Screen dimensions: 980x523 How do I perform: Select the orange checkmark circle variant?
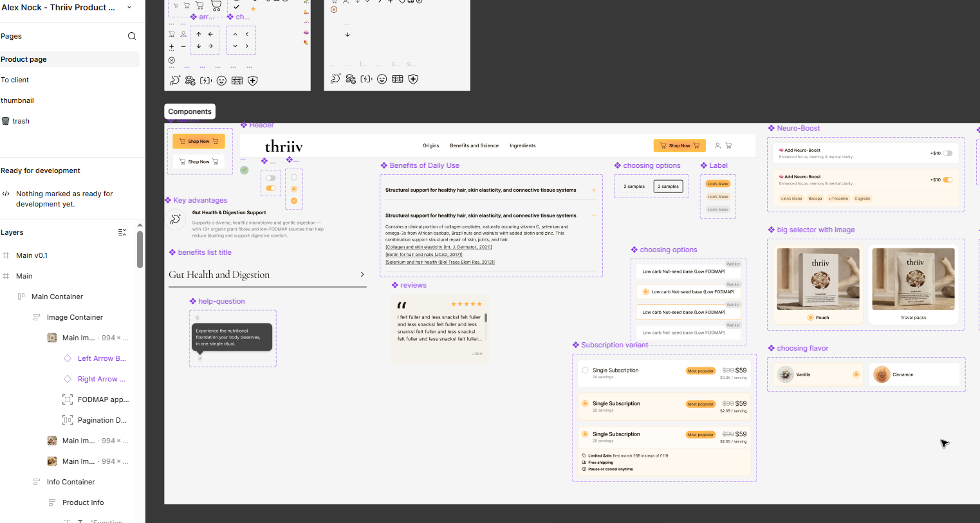pos(294,201)
